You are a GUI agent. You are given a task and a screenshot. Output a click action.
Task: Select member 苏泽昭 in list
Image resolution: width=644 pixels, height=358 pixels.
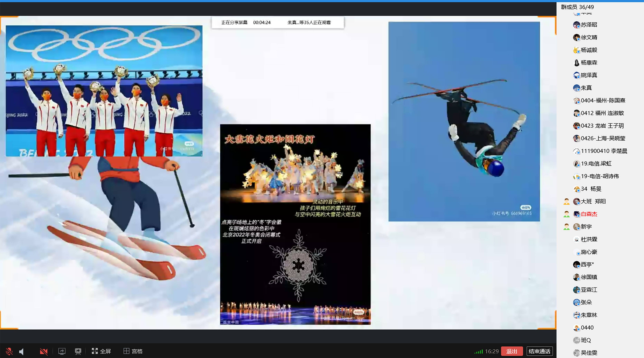[589, 25]
